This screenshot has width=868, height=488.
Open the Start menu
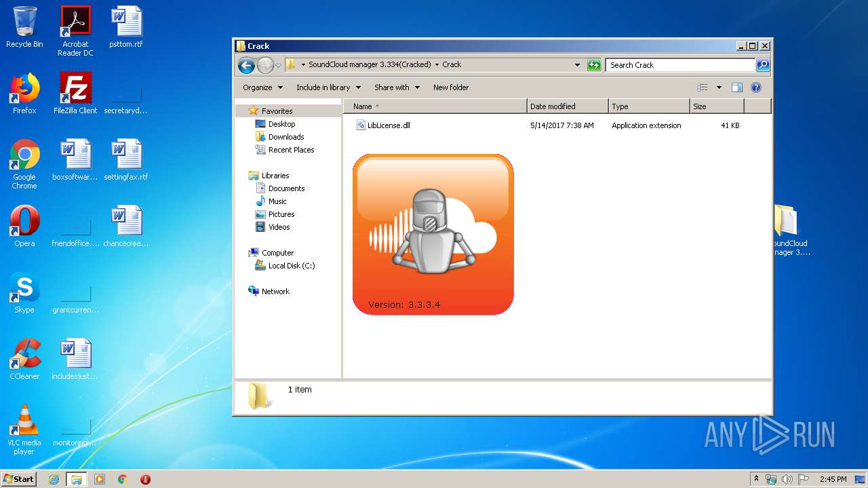(x=18, y=479)
